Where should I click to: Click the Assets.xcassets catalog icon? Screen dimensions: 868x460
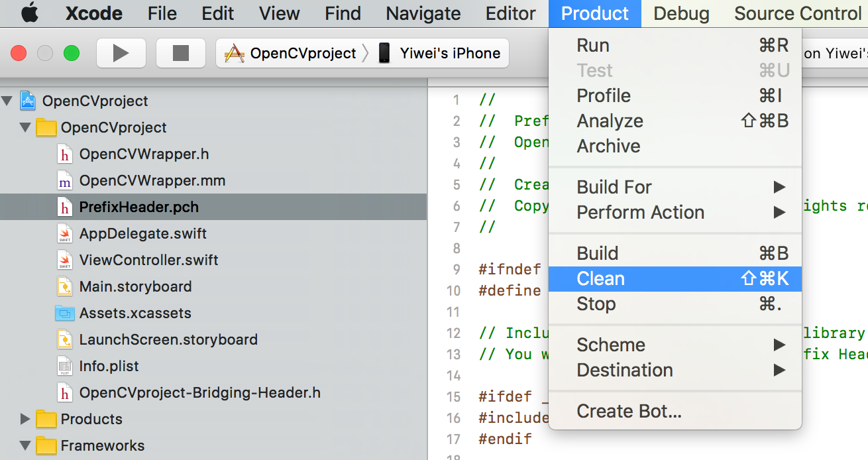coord(65,313)
